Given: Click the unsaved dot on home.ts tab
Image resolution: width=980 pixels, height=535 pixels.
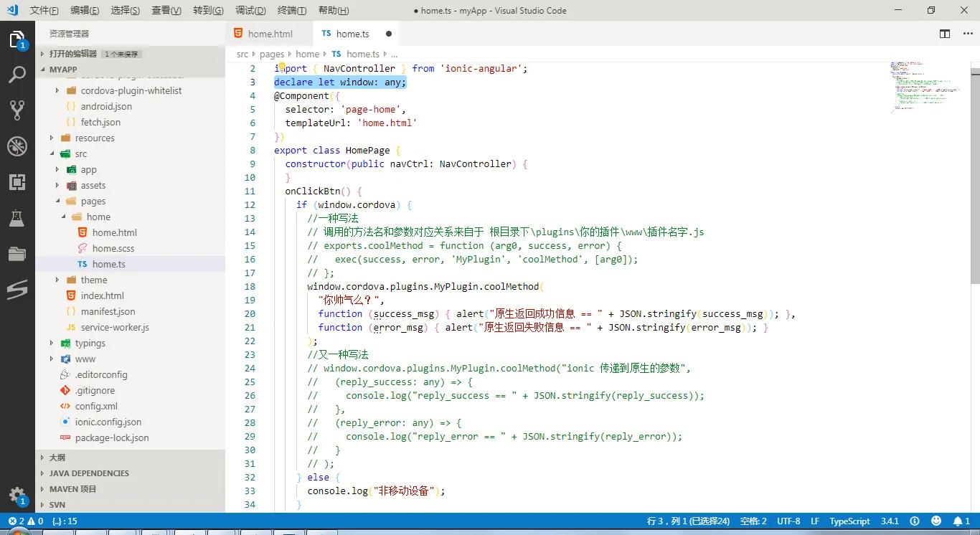Looking at the screenshot, I should click(389, 34).
